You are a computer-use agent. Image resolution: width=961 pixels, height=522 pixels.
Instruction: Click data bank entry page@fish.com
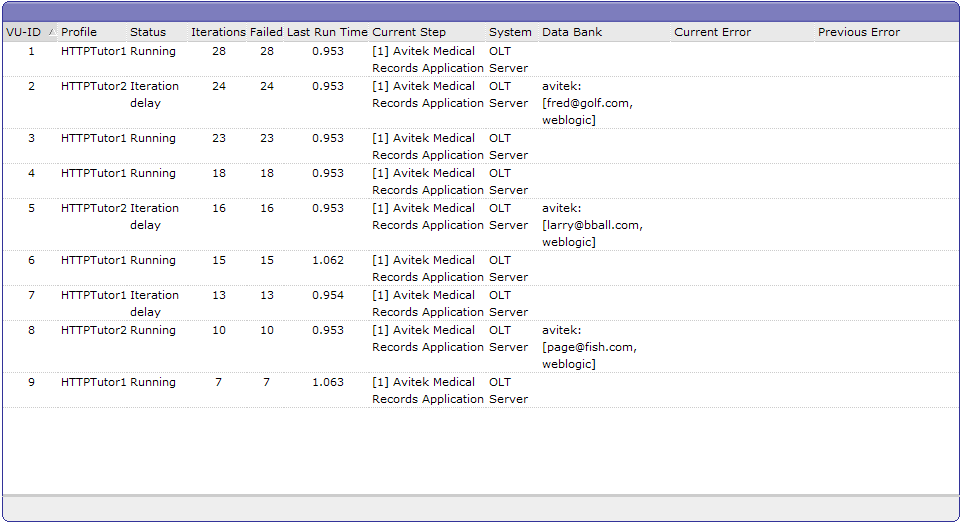(x=589, y=347)
